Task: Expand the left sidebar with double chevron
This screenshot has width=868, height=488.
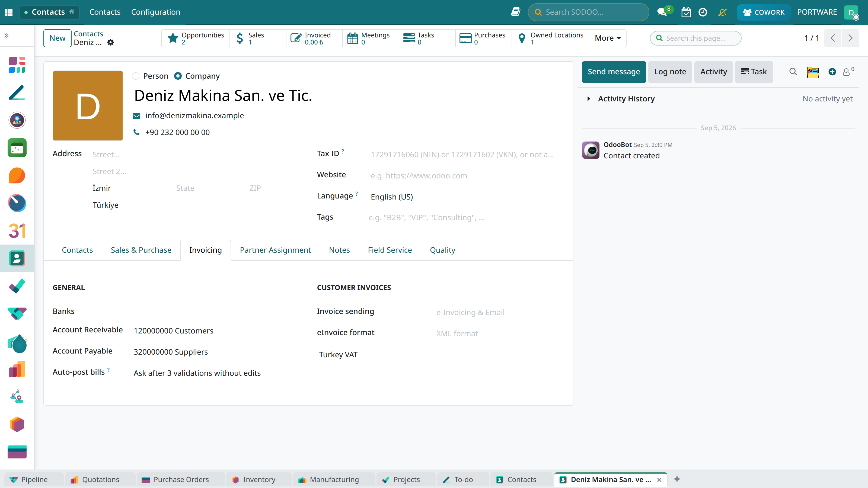Action: (7, 35)
